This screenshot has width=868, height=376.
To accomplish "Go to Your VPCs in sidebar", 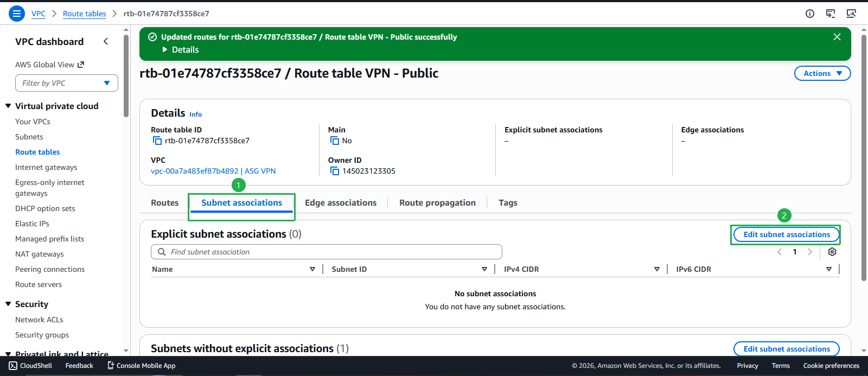I will click(x=33, y=122).
